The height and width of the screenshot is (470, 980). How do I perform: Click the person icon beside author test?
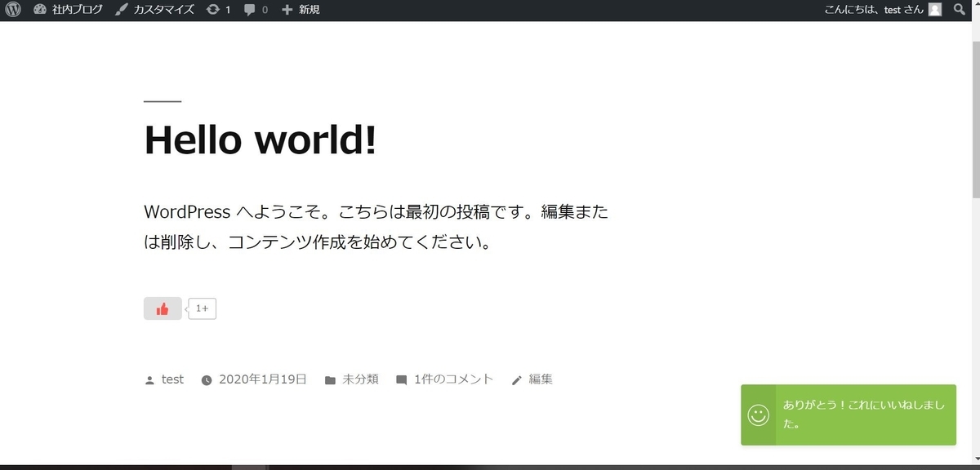click(148, 379)
